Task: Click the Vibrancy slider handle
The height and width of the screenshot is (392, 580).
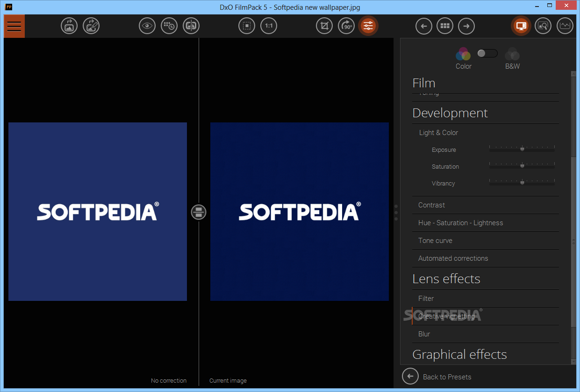Action: 522,182
